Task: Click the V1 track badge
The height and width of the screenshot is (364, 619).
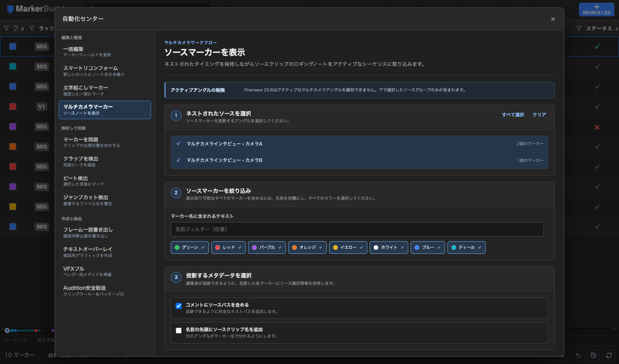Action: click(x=41, y=106)
